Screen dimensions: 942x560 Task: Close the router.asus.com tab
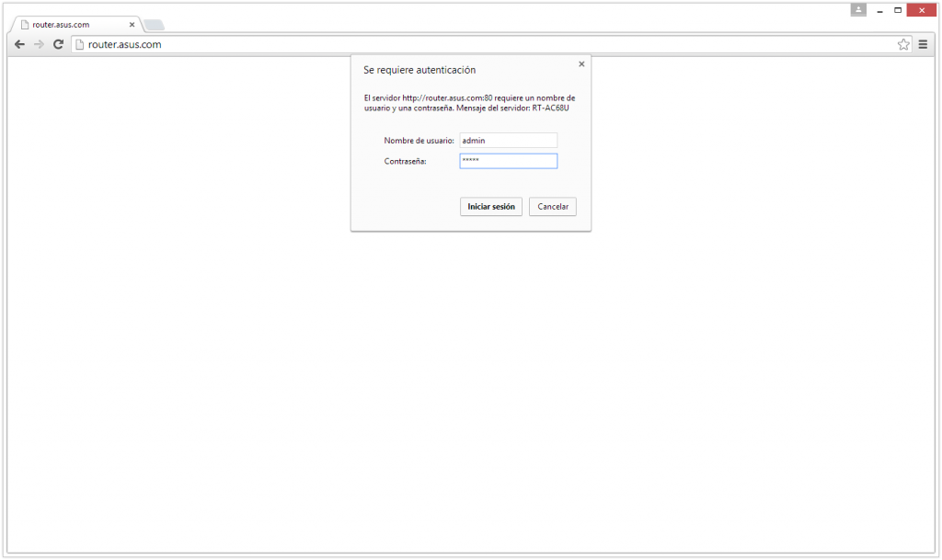point(132,25)
